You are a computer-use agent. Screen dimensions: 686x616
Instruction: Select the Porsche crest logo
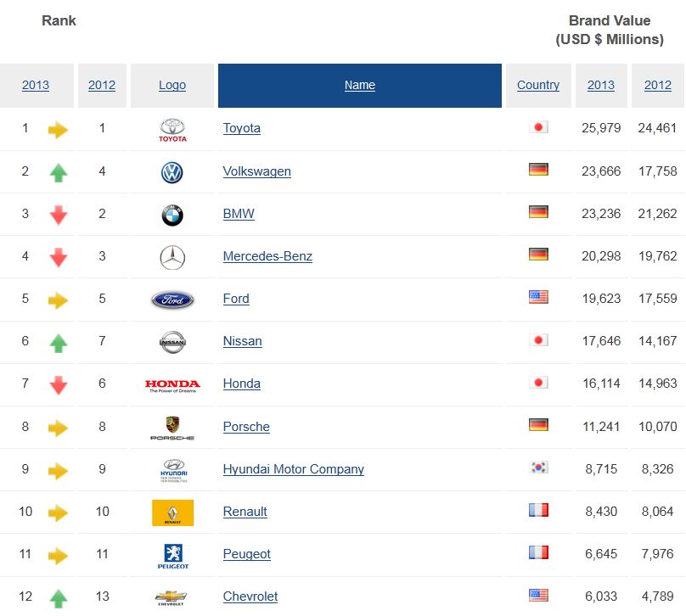coord(171,427)
